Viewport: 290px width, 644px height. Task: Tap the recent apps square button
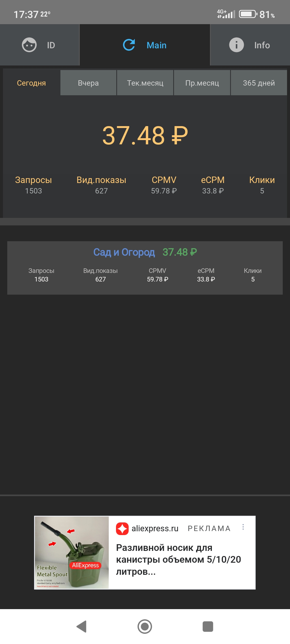(x=208, y=627)
